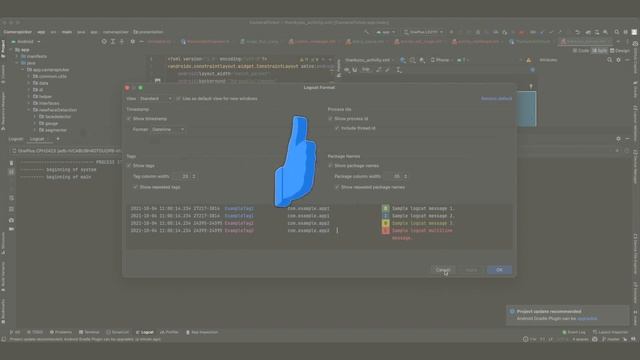The width and height of the screenshot is (640, 360).
Task: Open the App Inspection tool window tab
Action: point(202,332)
